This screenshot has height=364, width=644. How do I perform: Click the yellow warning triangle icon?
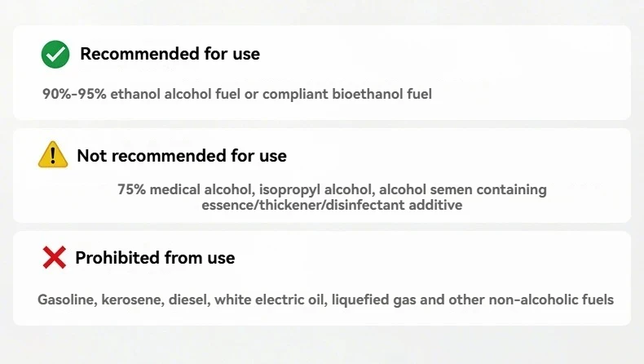pos(53,154)
